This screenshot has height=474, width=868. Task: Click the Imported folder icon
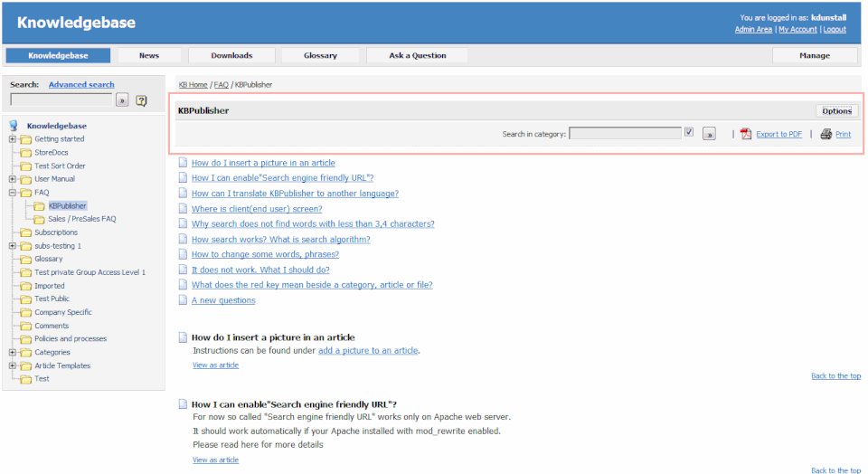click(25, 286)
